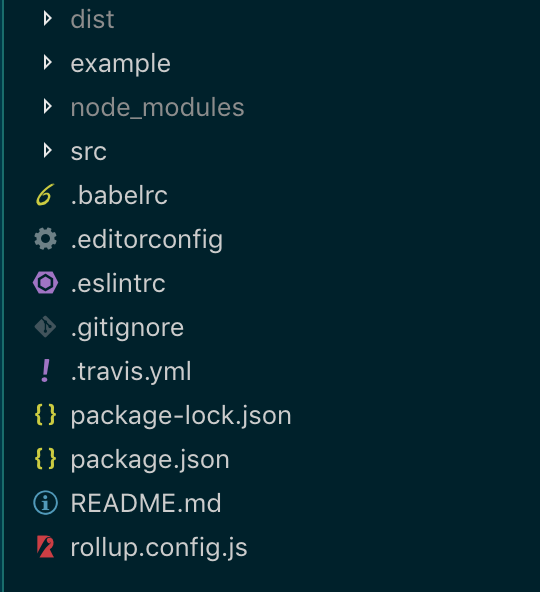The image size is (540, 592).
Task: Select the node_modules folder label
Action: tap(157, 108)
